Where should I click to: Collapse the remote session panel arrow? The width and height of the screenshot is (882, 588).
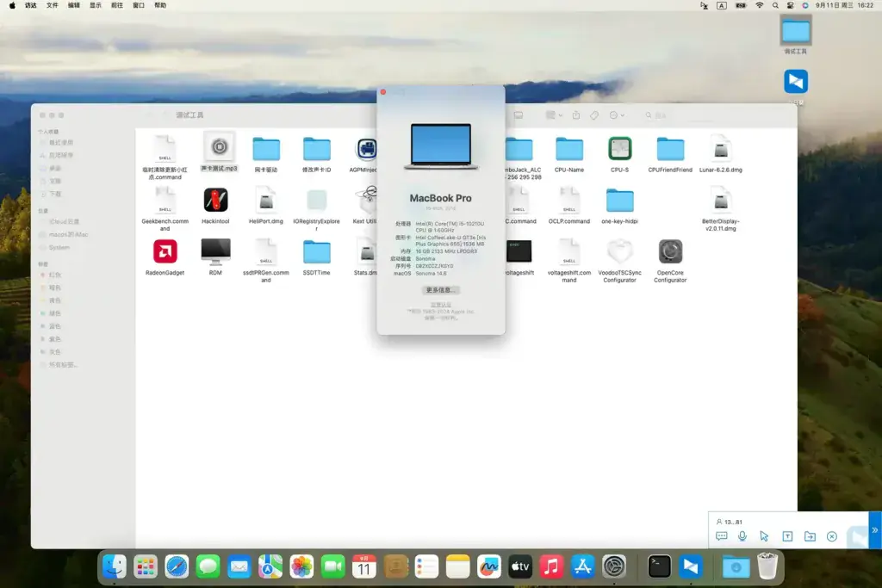click(x=875, y=530)
